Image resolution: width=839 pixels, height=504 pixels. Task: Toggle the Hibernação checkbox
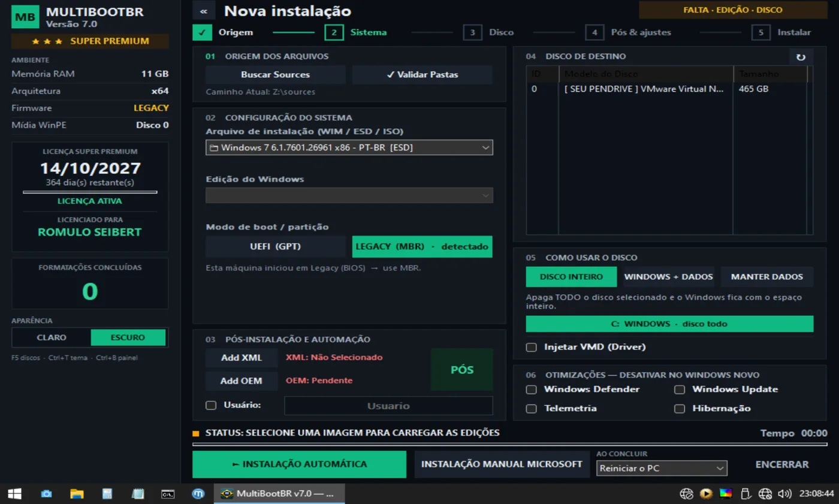[680, 409]
